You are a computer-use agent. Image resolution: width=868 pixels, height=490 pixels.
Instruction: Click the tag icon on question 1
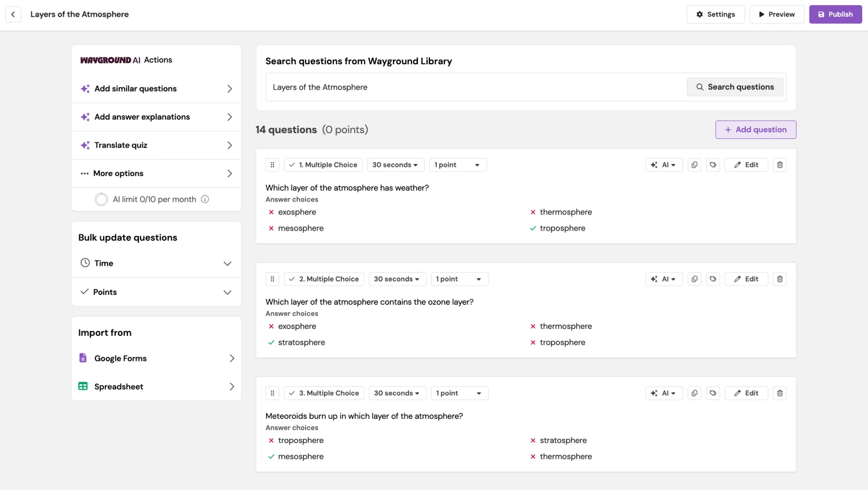[713, 165]
